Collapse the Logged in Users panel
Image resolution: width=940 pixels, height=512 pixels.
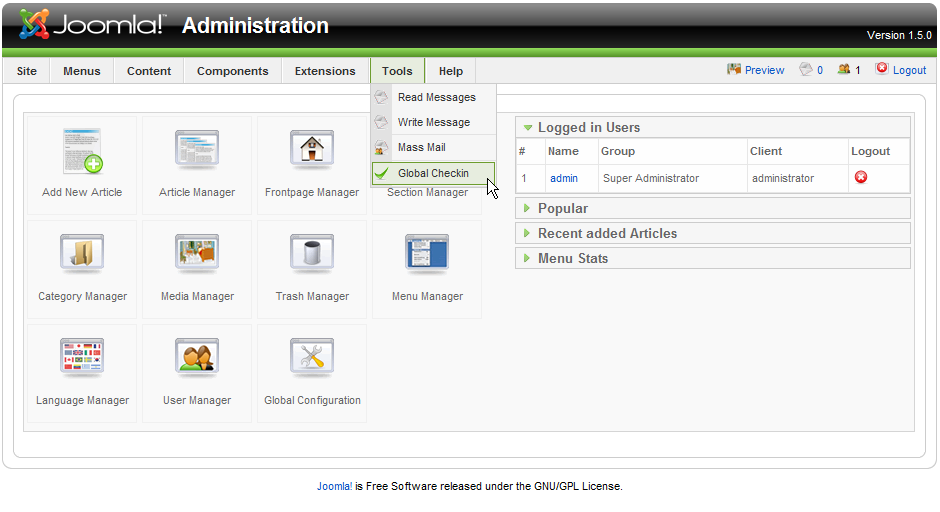(x=713, y=127)
